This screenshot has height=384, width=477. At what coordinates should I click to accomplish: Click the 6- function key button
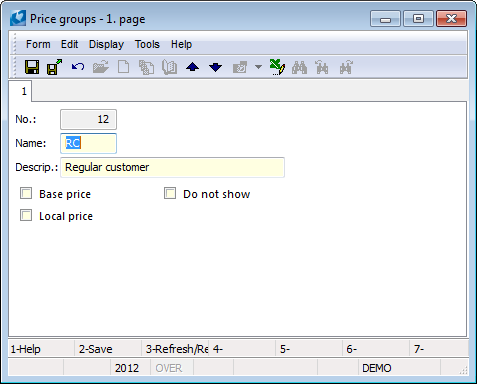click(376, 349)
